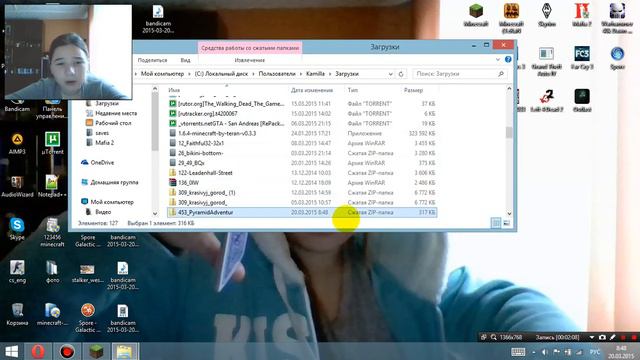Open the Opera browser taskbar icon
This screenshot has height=360, width=640.
pyautogui.click(x=38, y=351)
